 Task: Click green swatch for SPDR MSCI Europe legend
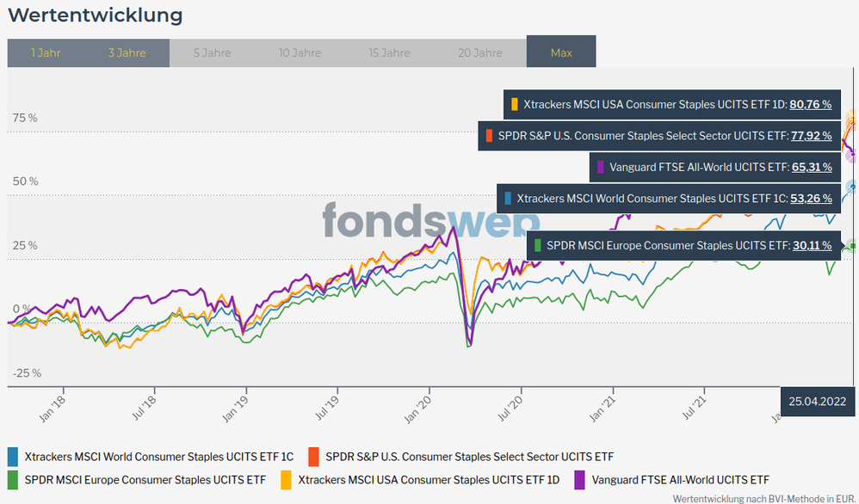[x=13, y=479]
